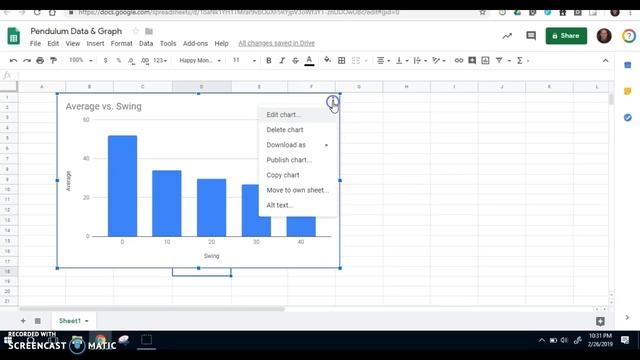Open the functions sigma icon
640x360 pixels.
520,60
